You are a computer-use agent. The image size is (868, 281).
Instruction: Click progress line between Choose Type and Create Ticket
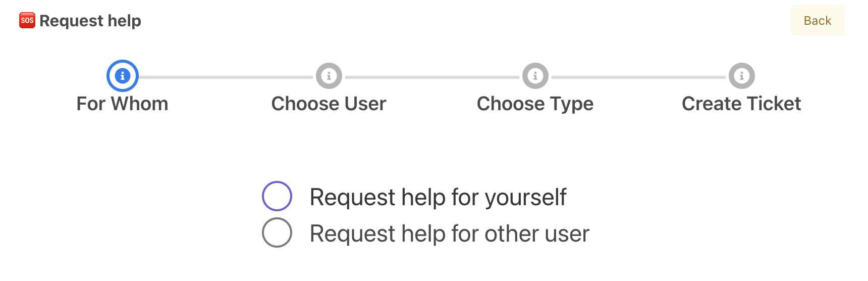point(638,77)
